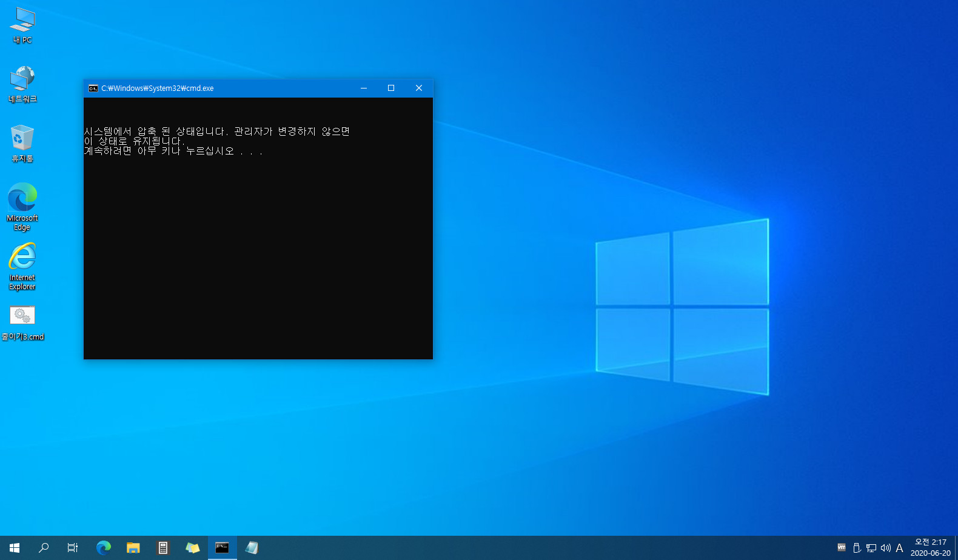Select the 네트워크 desktop icon
The height and width of the screenshot is (560, 958).
[x=22, y=84]
